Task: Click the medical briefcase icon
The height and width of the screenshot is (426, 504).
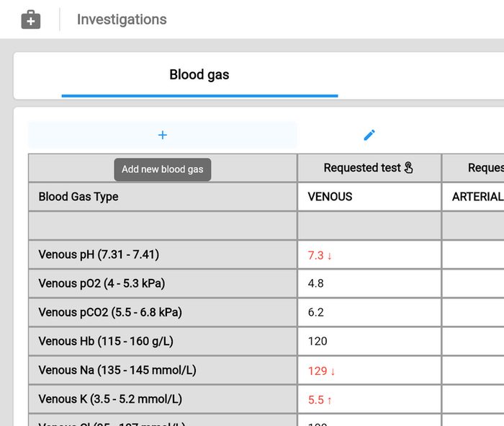Action: (31, 19)
